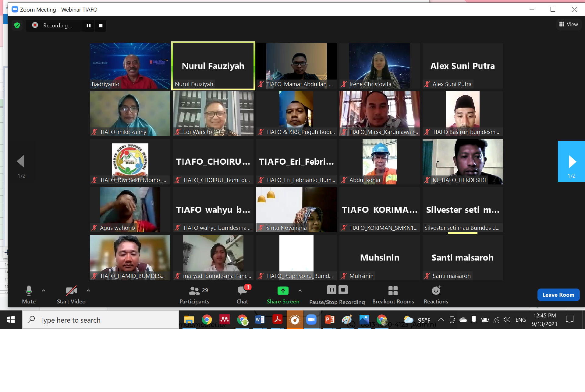This screenshot has width=585, height=392.
Task: Open Paint icon in taskbar
Action: 347,320
